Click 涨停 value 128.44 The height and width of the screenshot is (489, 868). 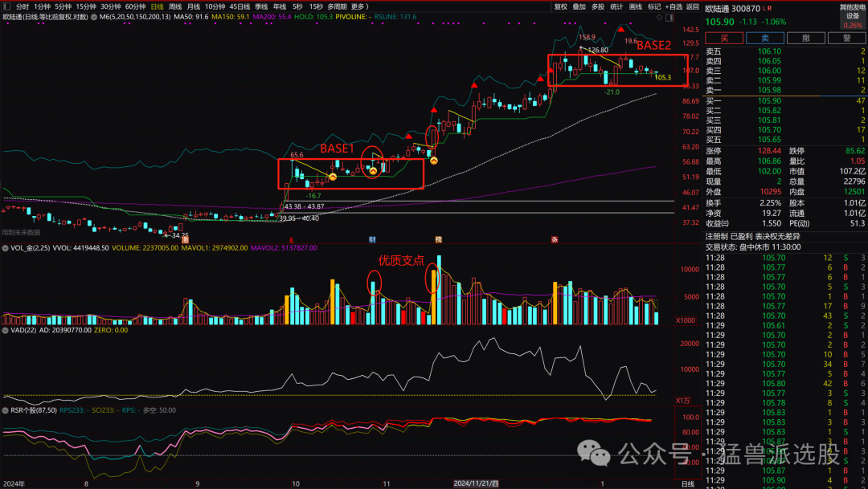769,151
